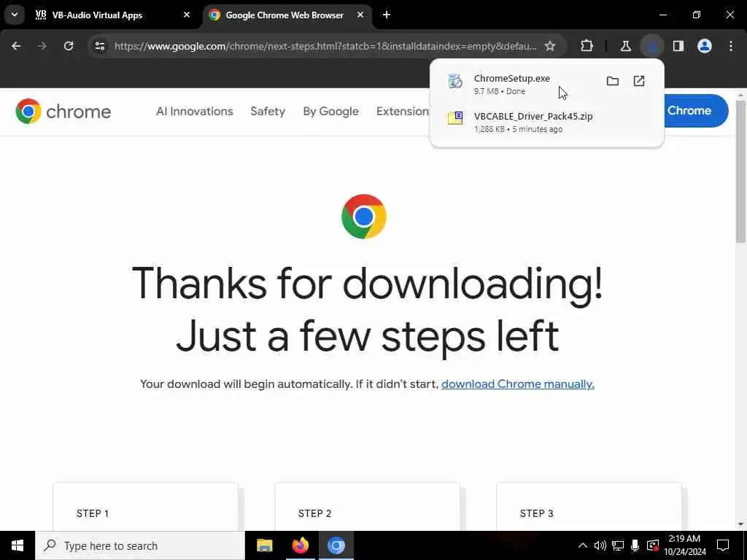Open File Explorer from the taskbar
747x560 pixels.
pos(264,545)
